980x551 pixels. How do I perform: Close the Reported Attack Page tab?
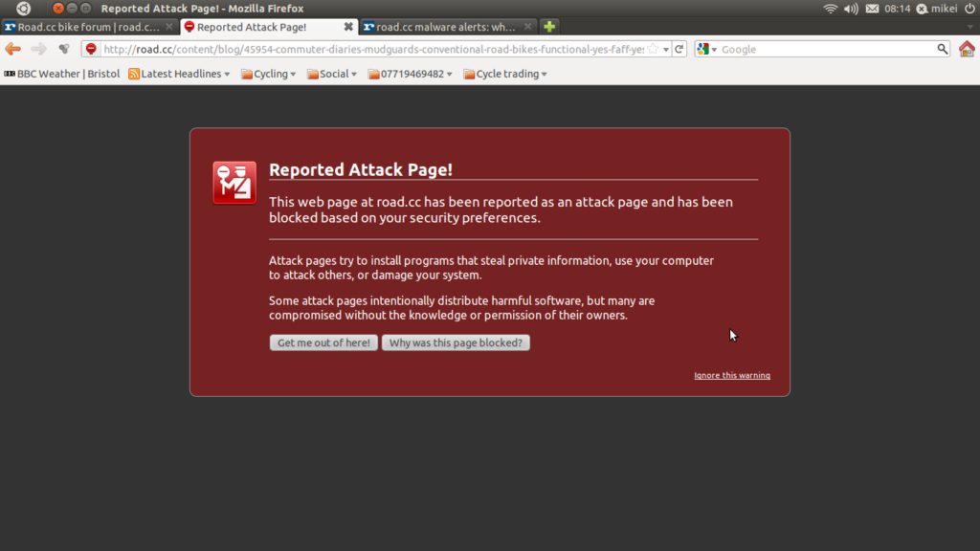348,26
